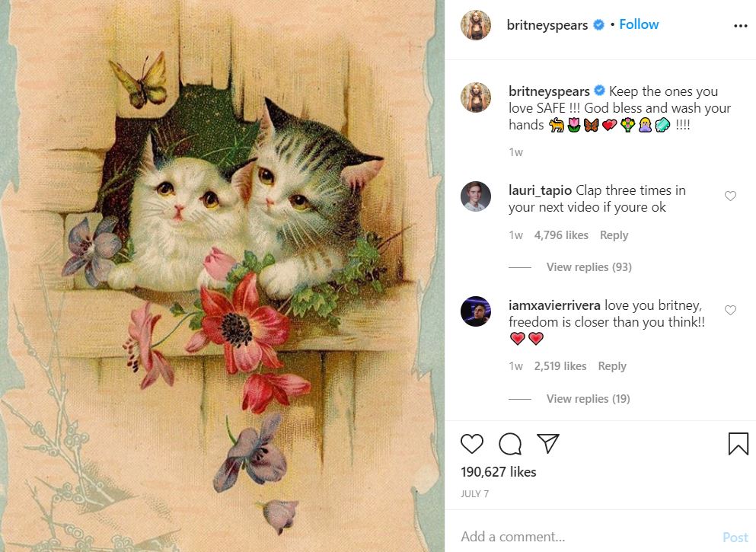The image size is (756, 552).
Task: Like the post with the heart icon
Action: point(472,444)
